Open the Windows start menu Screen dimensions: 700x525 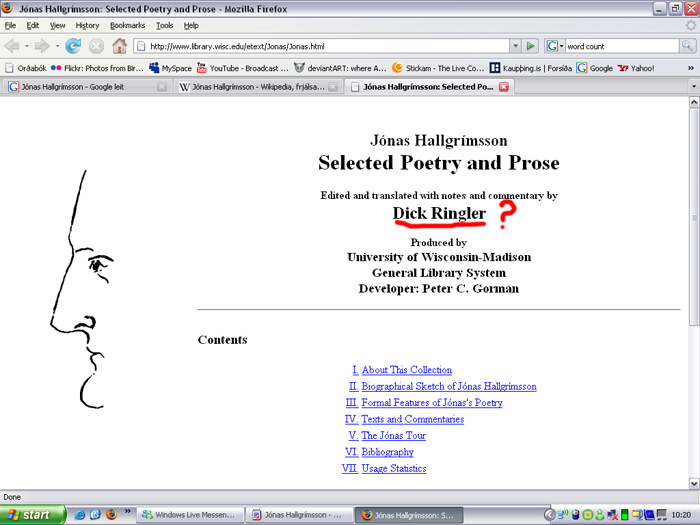pos(33,515)
